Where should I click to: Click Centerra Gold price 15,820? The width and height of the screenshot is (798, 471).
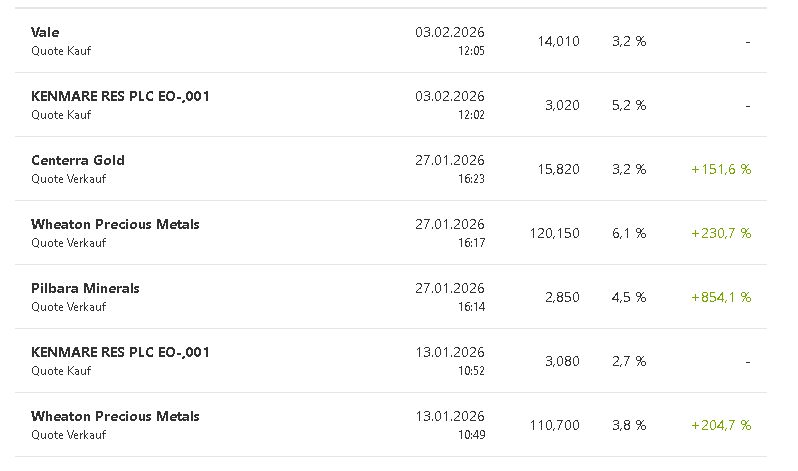(x=558, y=170)
